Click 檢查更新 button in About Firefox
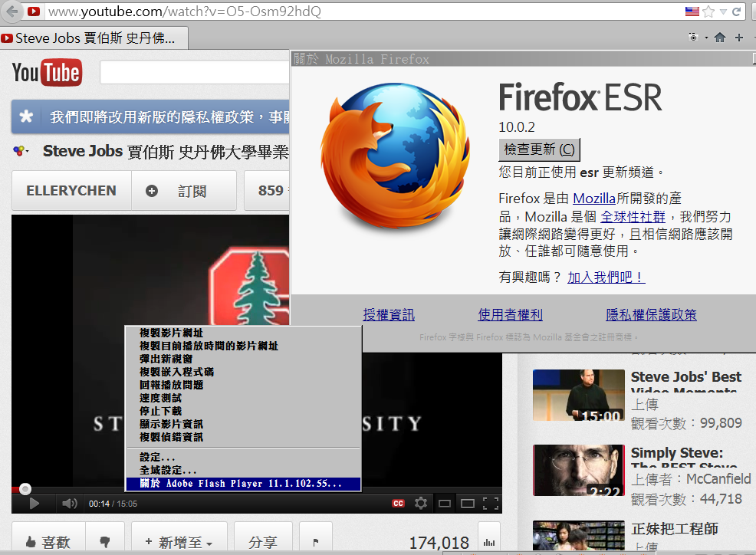This screenshot has width=756, height=555. [x=539, y=149]
